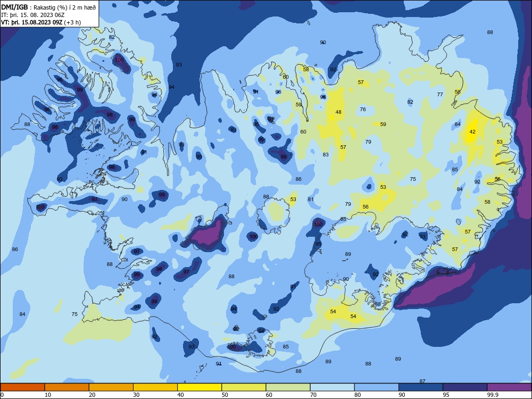Click the legend tick label 30
Image resolution: width=532 pixels, height=399 pixels.
(x=136, y=395)
